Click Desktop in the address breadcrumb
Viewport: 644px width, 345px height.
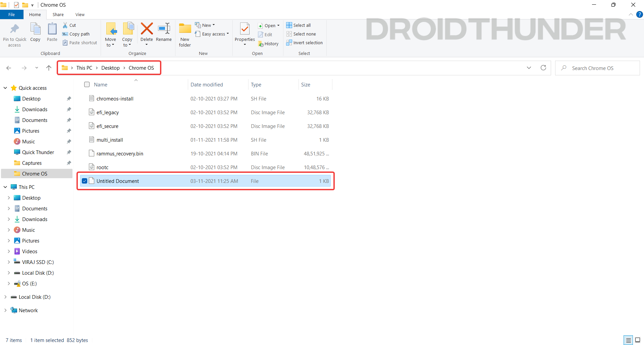pos(110,68)
